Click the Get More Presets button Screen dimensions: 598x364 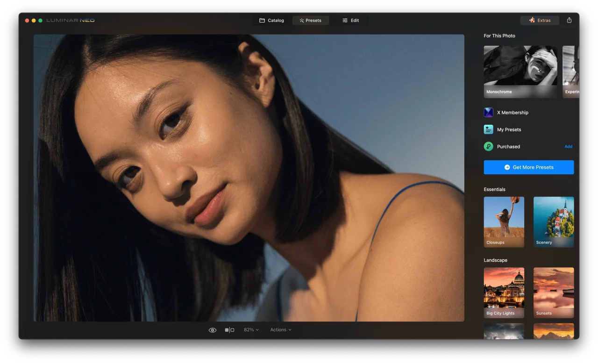pyautogui.click(x=528, y=167)
